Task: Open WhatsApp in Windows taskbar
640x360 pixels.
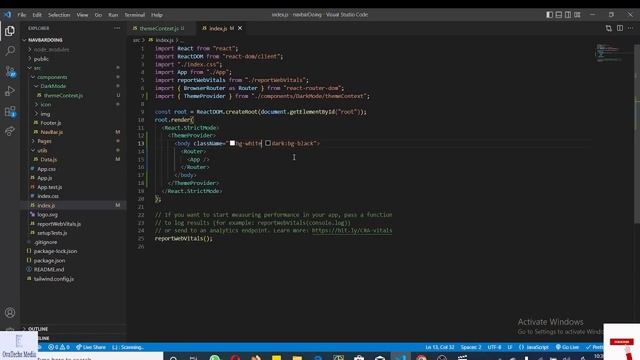Action: [215, 358]
